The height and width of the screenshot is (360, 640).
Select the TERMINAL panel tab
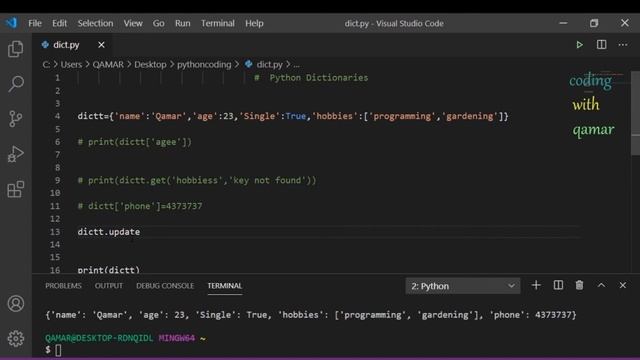tap(224, 286)
